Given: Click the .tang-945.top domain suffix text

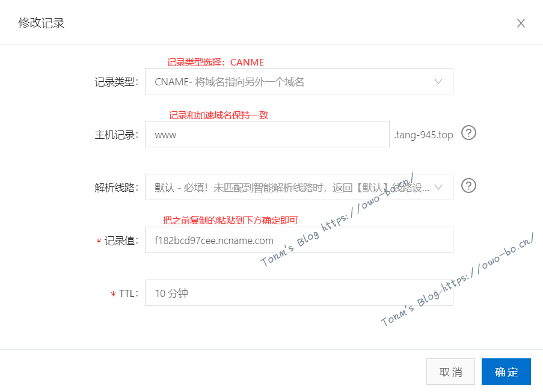Looking at the screenshot, I should pos(423,135).
